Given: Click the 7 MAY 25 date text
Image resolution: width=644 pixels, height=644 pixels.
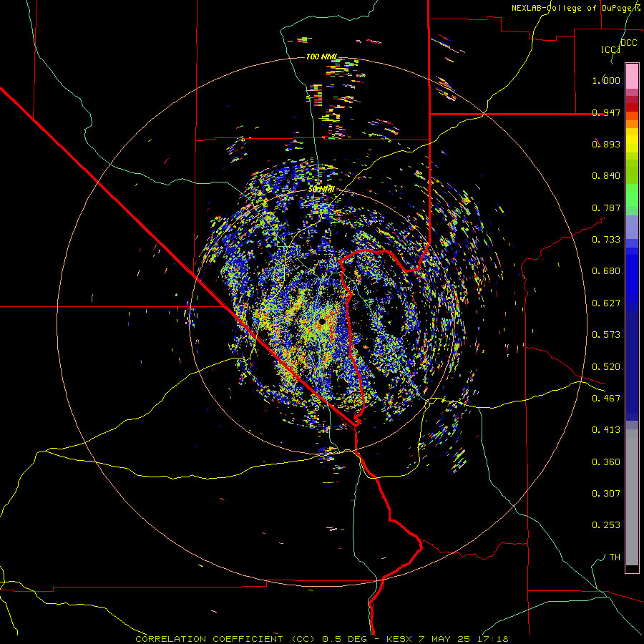Looking at the screenshot, I should [445, 639].
